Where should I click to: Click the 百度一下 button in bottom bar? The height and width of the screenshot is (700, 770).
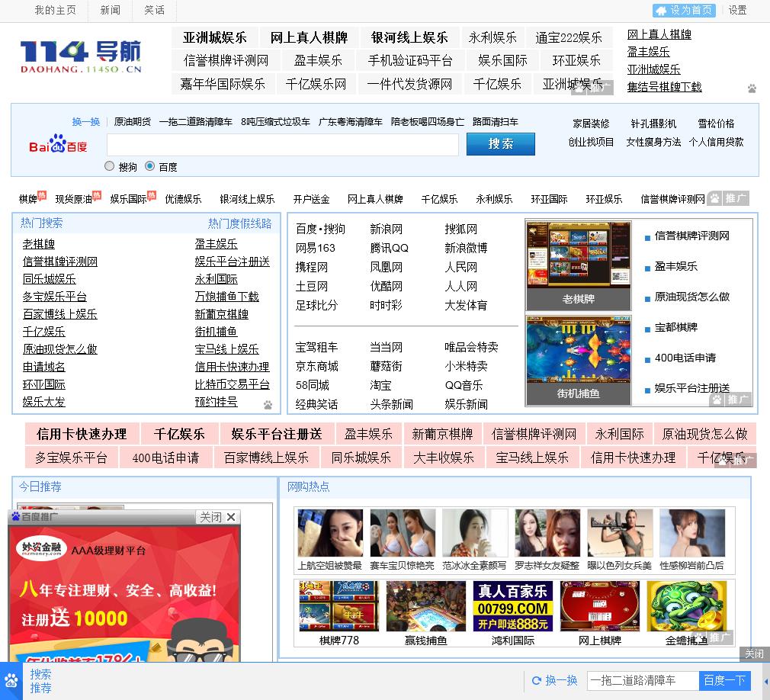point(724,680)
